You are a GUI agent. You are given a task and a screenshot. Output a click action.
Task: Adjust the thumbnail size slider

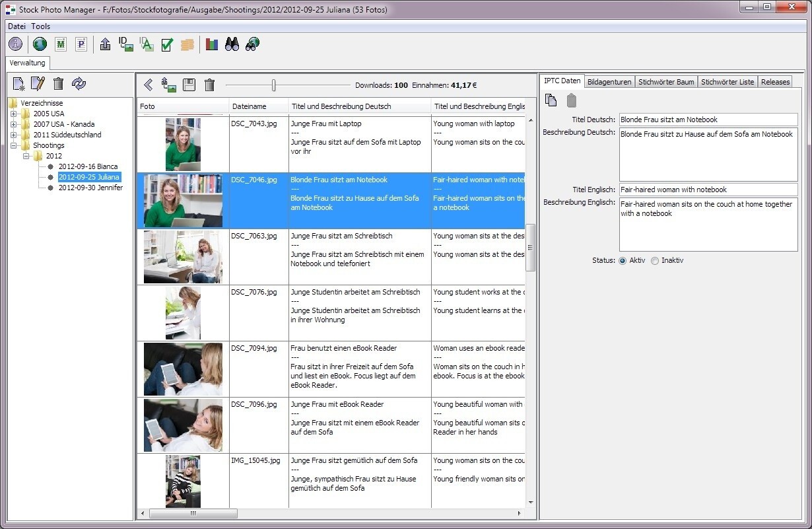(274, 85)
